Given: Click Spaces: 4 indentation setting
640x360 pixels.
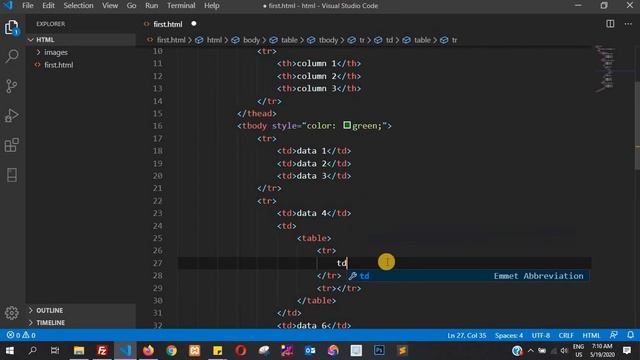Looking at the screenshot, I should tap(509, 336).
